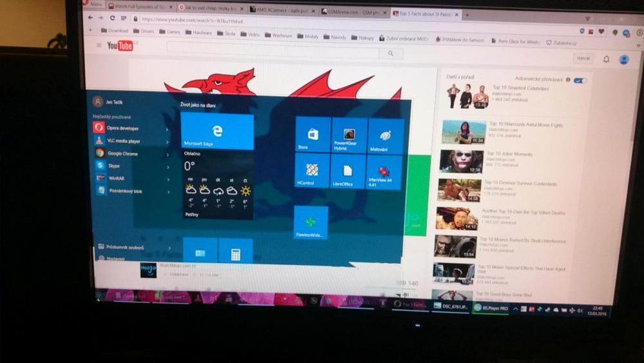The image size is (644, 363).
Task: Open the Malování paint tile
Action: coord(385,136)
